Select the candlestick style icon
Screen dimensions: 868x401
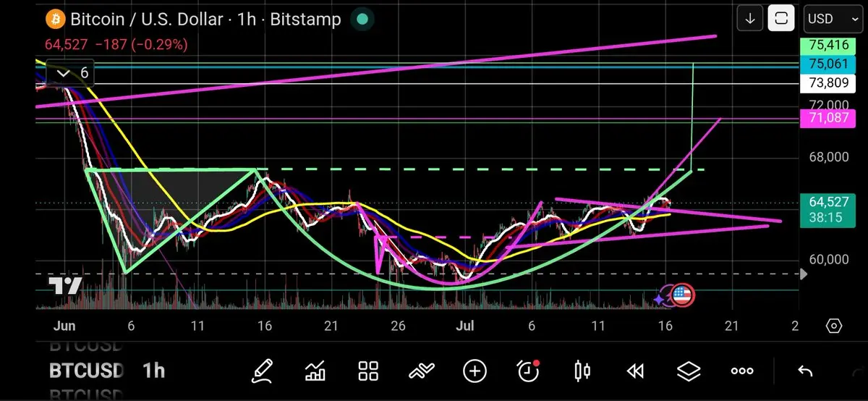(582, 371)
